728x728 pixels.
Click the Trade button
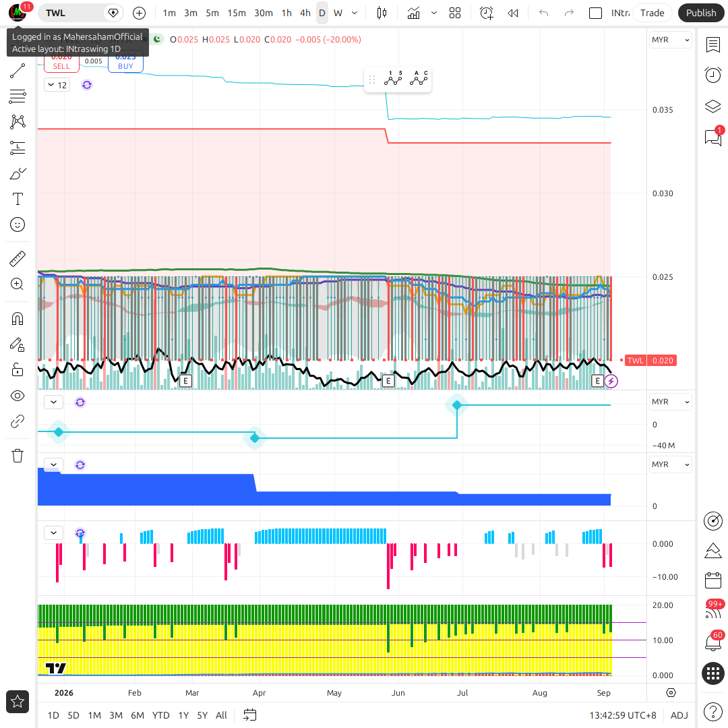[x=652, y=13]
